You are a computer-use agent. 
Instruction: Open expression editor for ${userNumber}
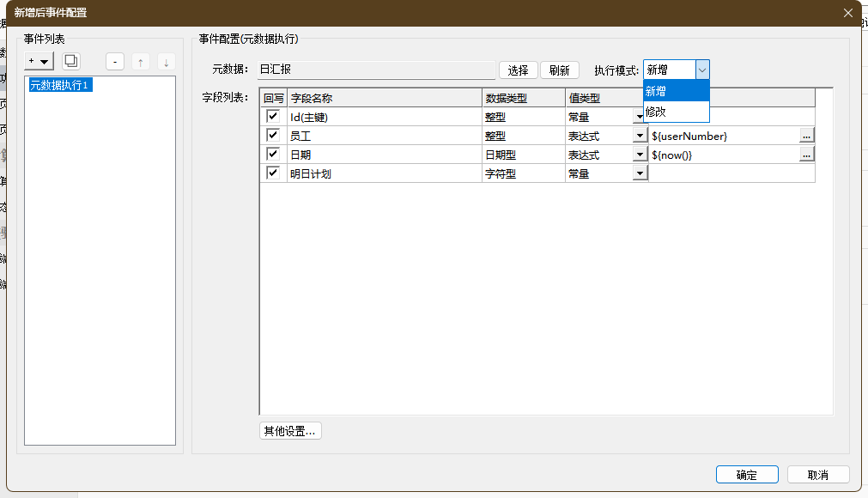[x=805, y=136]
